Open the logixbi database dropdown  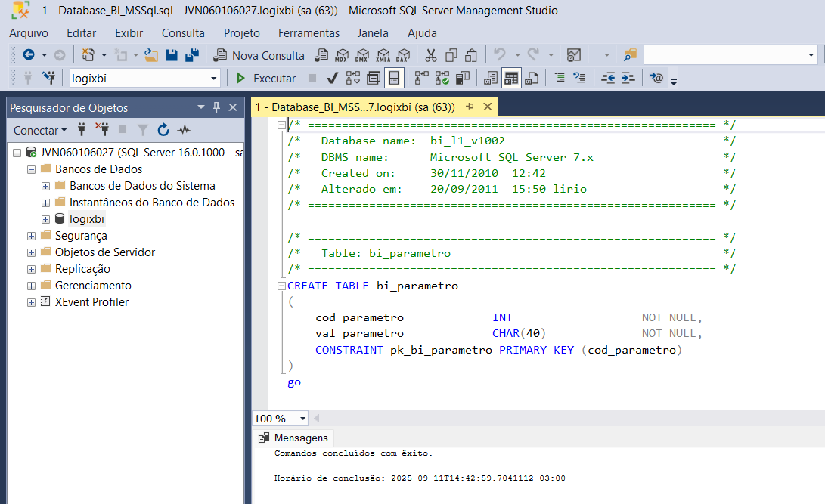[213, 79]
